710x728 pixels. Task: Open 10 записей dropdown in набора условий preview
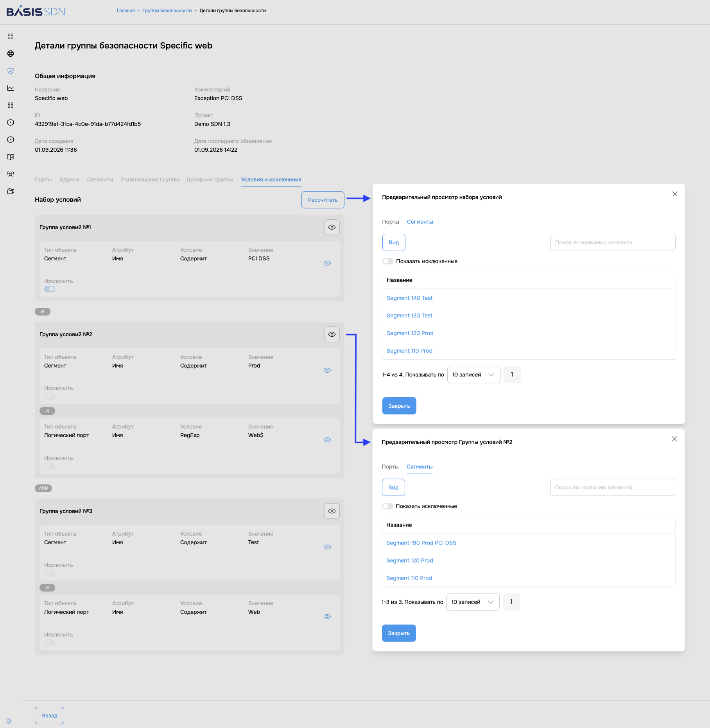click(x=473, y=375)
